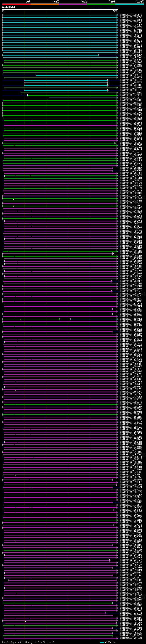Select label UniRef100_Q2LGJ7
Viewport: 146px width, 644px height.
(x=131, y=560)
